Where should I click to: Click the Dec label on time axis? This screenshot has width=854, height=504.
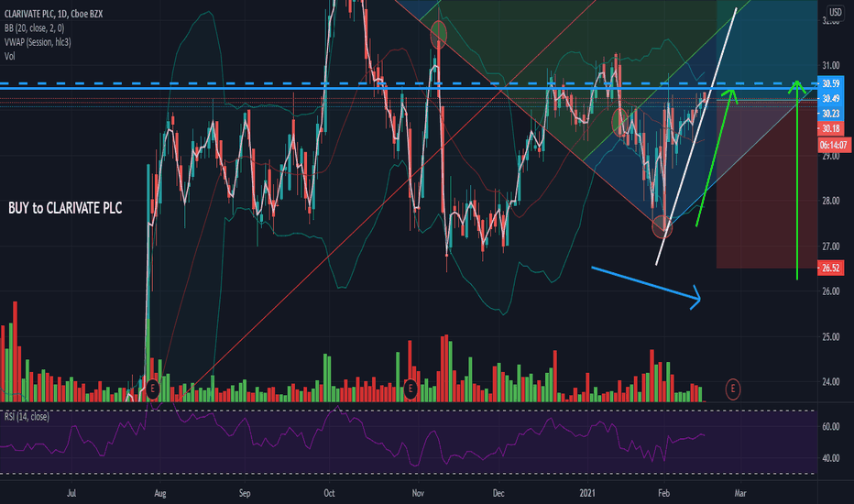498,493
